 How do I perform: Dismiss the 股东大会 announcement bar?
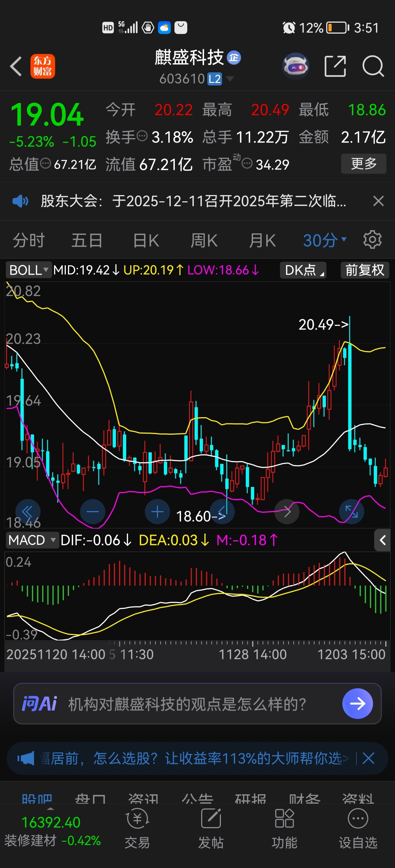(379, 201)
